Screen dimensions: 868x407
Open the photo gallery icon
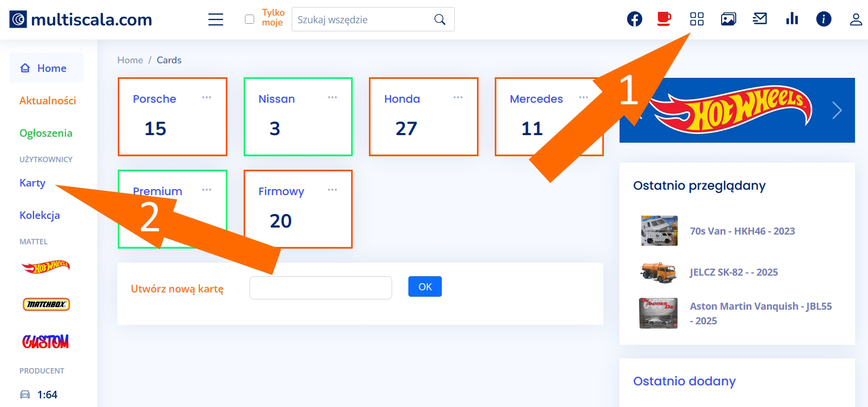click(x=728, y=19)
